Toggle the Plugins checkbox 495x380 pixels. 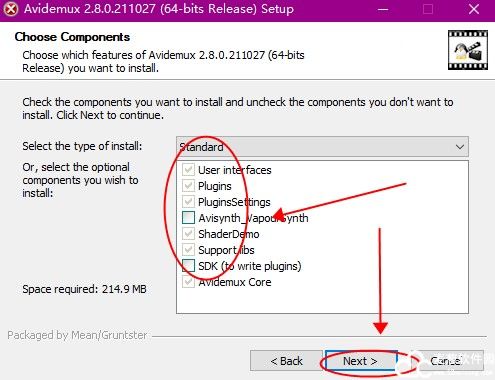pos(188,186)
